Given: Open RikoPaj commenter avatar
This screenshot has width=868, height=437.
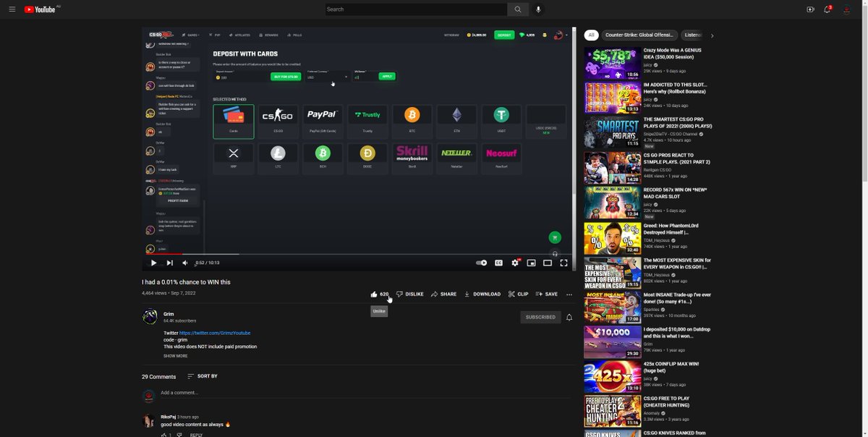Looking at the screenshot, I should (x=149, y=420).
